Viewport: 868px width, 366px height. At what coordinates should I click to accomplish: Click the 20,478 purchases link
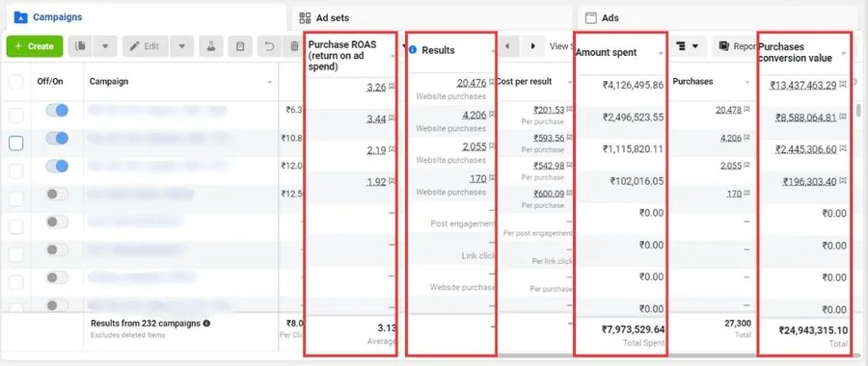tap(728, 110)
